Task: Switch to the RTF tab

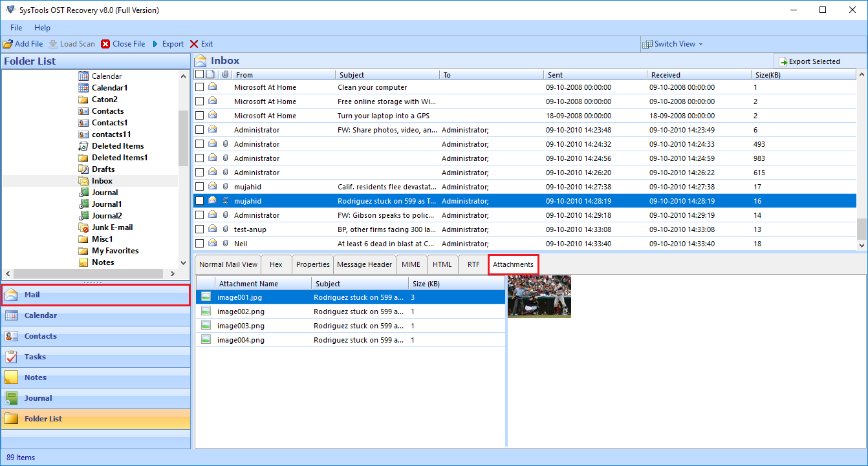Action: click(x=473, y=264)
